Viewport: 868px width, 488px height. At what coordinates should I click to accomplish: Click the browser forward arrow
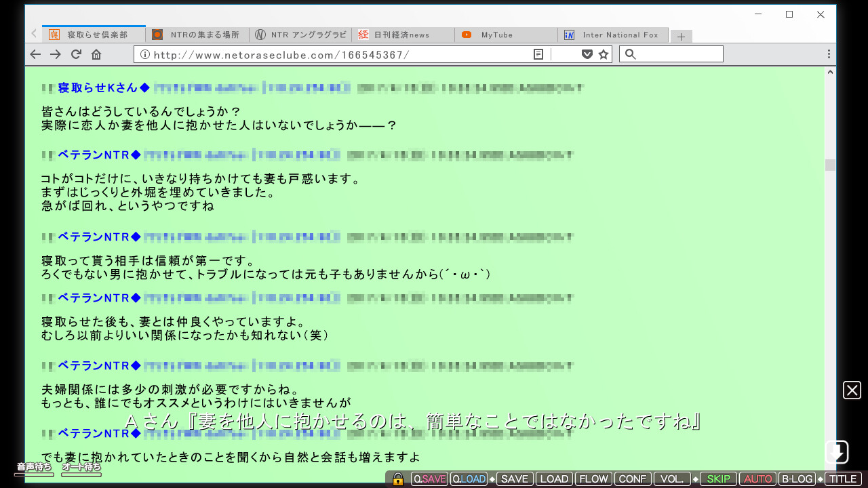(x=56, y=54)
